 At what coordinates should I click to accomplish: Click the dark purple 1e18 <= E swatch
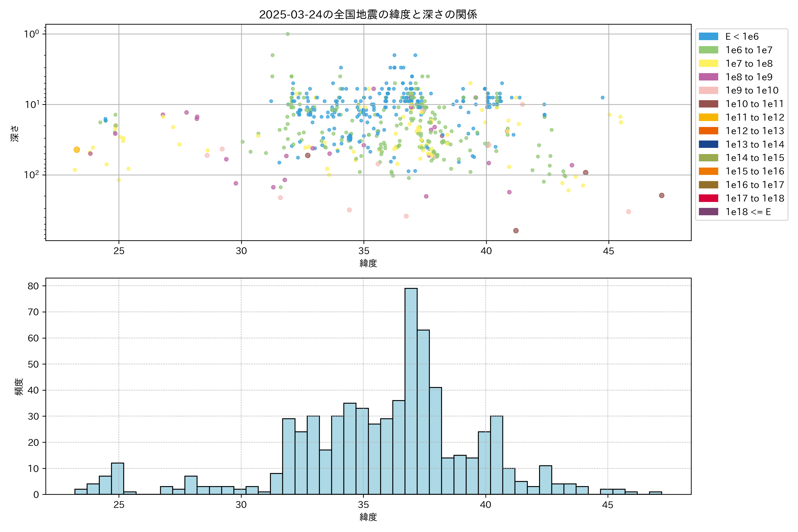point(708,212)
